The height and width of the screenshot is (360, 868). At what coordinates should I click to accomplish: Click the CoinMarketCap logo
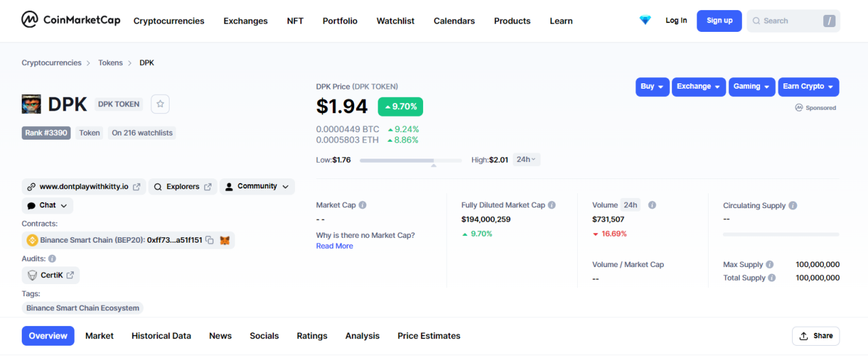71,20
